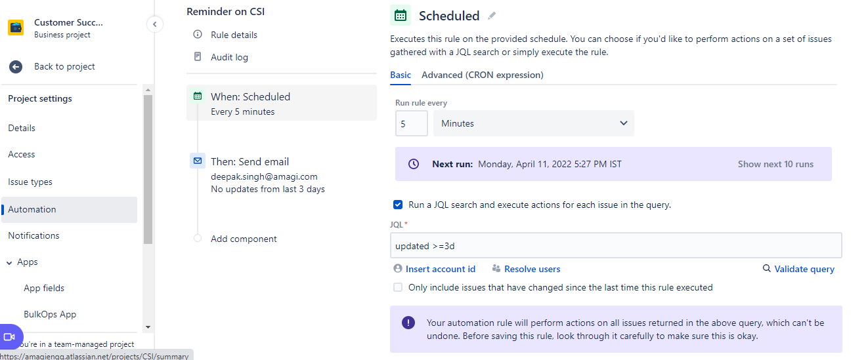This screenshot has height=360, width=868.
Task: Click the Insert account id person icon
Action: point(397,269)
